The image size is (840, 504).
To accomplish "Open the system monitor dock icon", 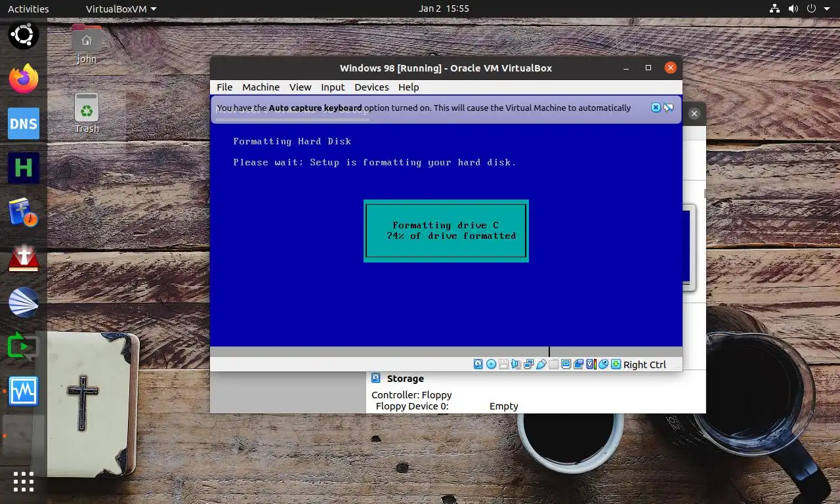I will (x=24, y=391).
